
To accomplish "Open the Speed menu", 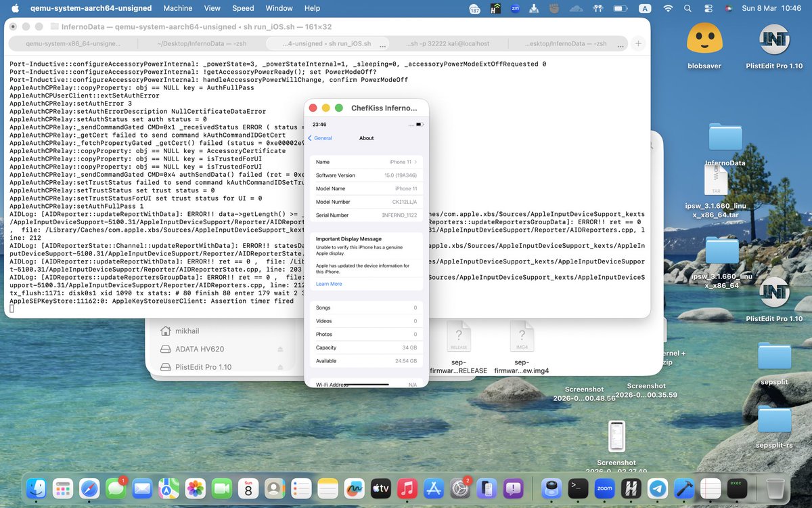I will [x=243, y=9].
